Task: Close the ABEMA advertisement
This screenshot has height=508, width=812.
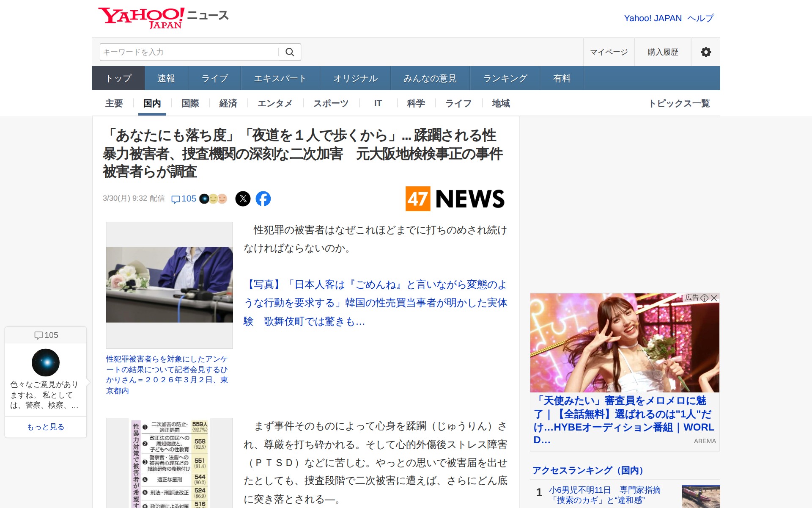Action: point(714,298)
